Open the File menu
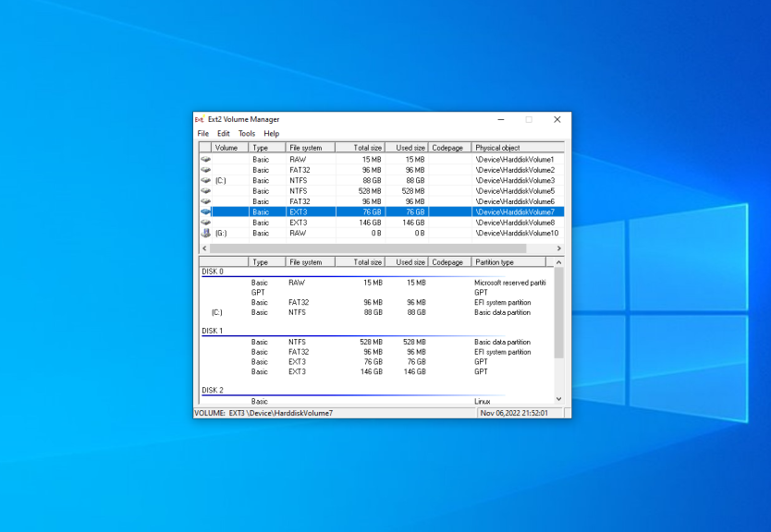The width and height of the screenshot is (771, 532). click(202, 134)
